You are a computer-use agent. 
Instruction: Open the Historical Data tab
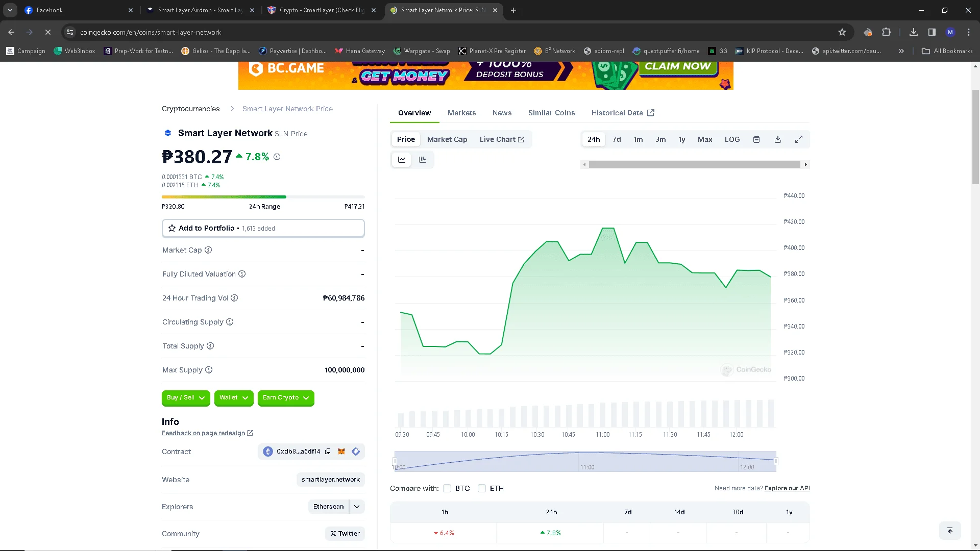point(623,113)
